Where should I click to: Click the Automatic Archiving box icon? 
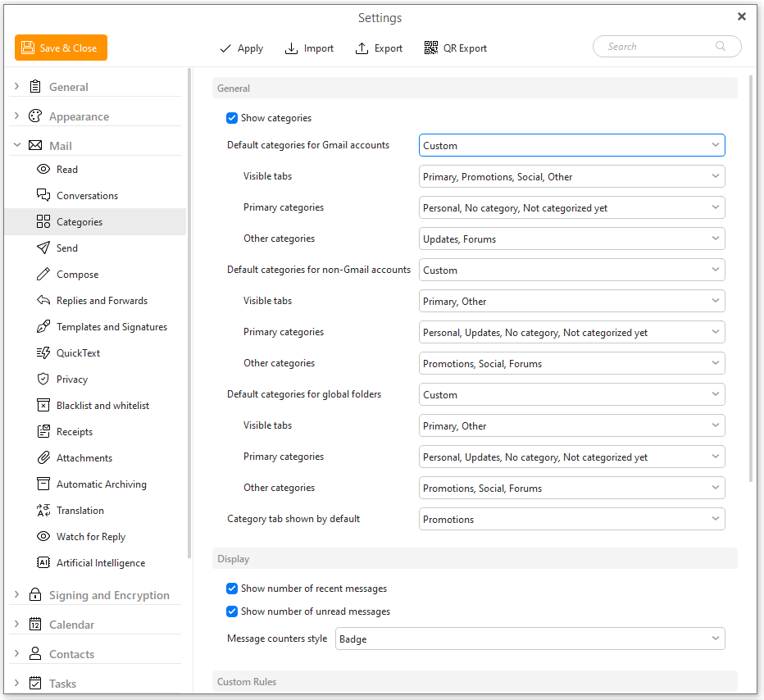pos(43,484)
